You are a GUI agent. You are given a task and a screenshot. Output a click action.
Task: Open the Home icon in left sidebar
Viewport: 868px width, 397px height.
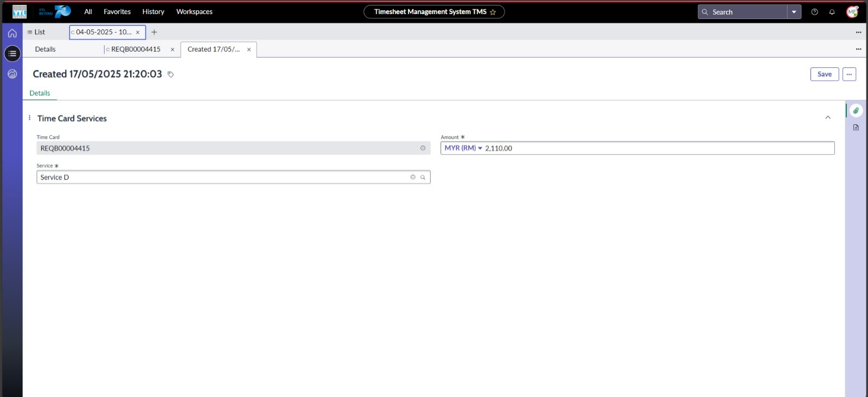click(x=12, y=33)
